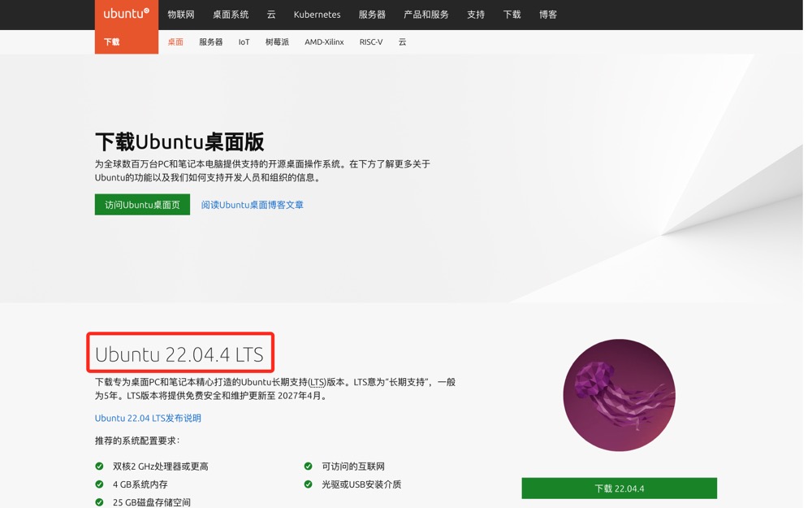The image size is (812, 508).
Task: Open the 下载 item in top navigation bar
Action: pyautogui.click(x=512, y=15)
